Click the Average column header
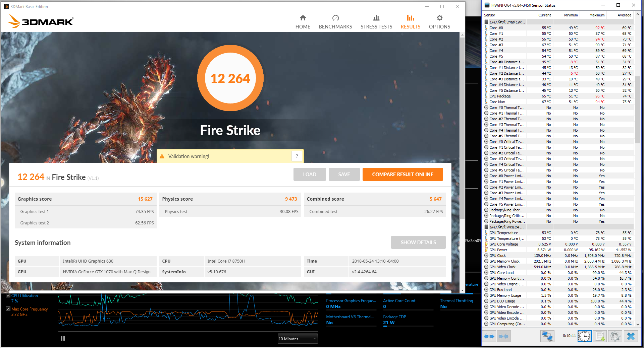Viewport: 644px width, 348px height. click(620, 15)
